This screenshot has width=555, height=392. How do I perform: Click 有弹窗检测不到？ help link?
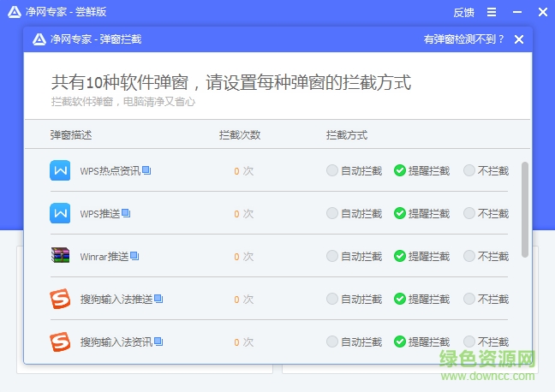pyautogui.click(x=463, y=39)
